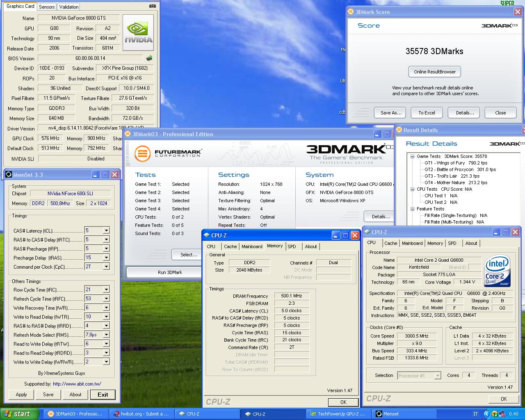Open the Refresh Mode Select (RMS) dropdown
Image resolution: width=525 pixels, height=420 pixels.
106,335
